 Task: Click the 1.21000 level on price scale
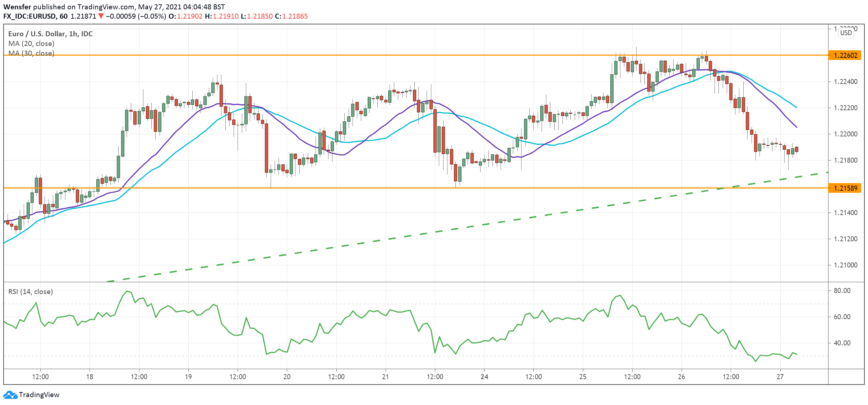[845, 265]
